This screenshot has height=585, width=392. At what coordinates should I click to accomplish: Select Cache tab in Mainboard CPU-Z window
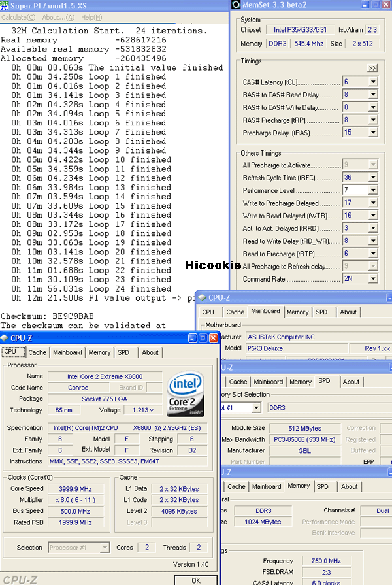tap(235, 312)
